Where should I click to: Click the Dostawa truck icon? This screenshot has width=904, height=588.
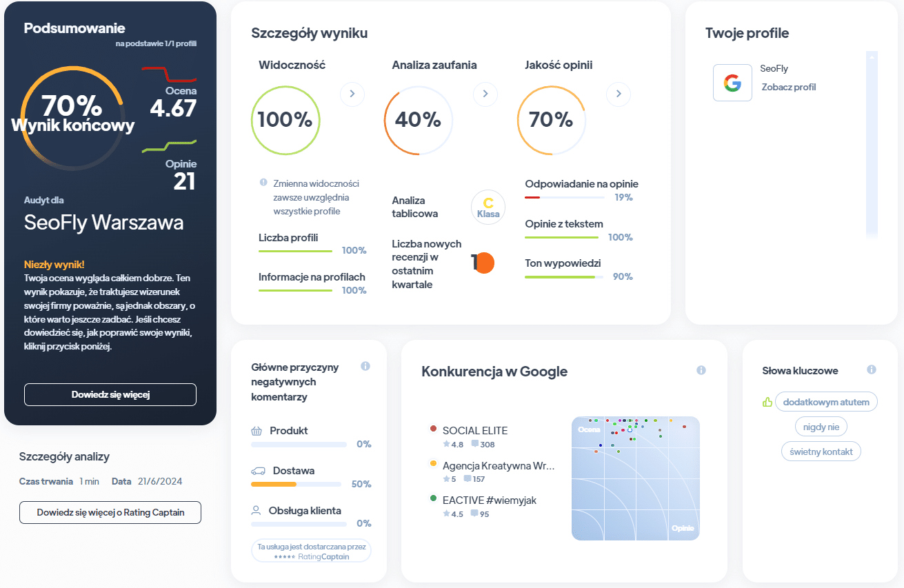point(259,471)
